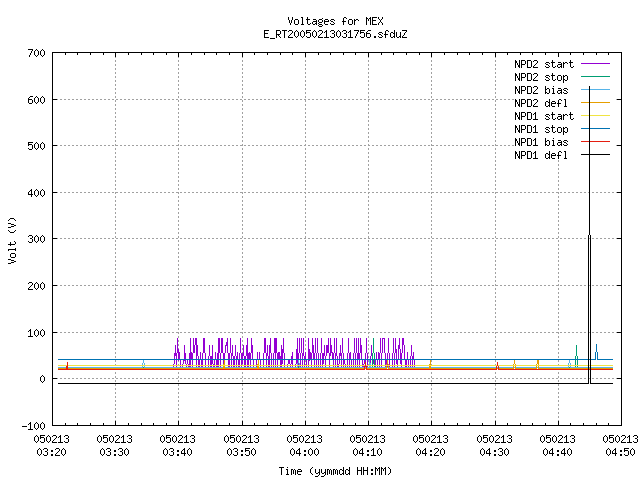This screenshot has height=480, width=640.
Task: Click the light-blue NPD2 bias bump near 03:34
Action: click(x=143, y=363)
